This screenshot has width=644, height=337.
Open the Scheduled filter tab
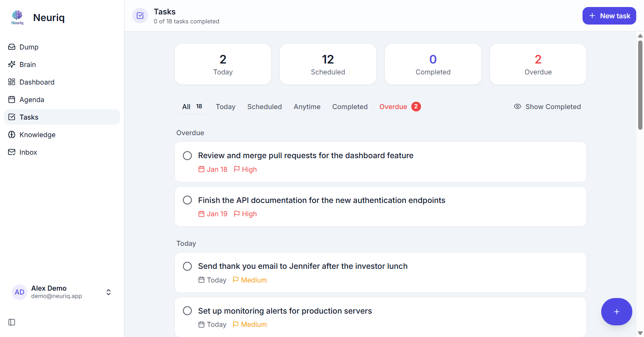[x=264, y=106]
